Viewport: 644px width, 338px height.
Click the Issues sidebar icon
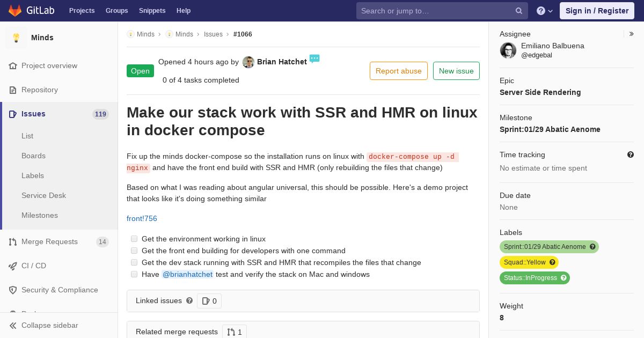(13, 114)
